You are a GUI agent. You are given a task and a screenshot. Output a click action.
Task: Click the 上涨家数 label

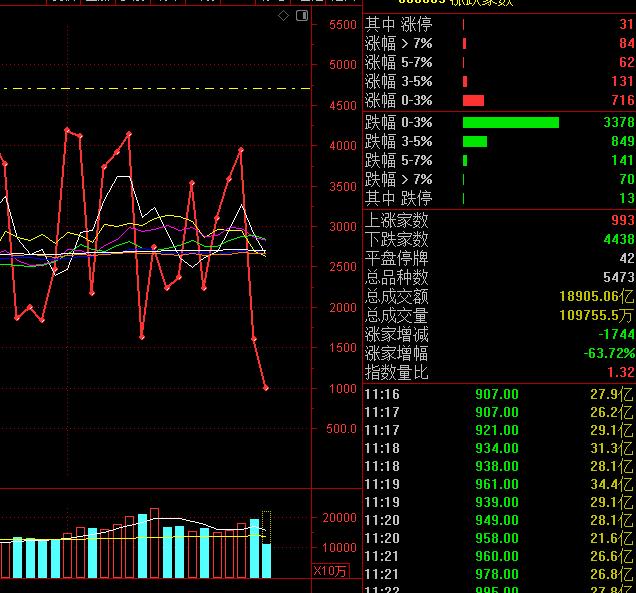tap(396, 221)
